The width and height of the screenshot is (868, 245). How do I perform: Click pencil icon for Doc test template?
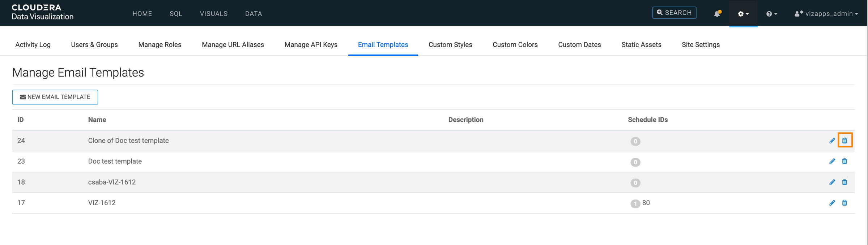point(832,161)
